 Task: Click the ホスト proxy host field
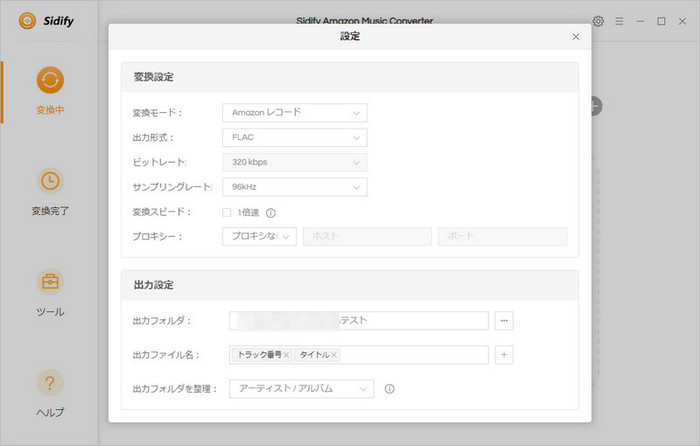click(367, 237)
